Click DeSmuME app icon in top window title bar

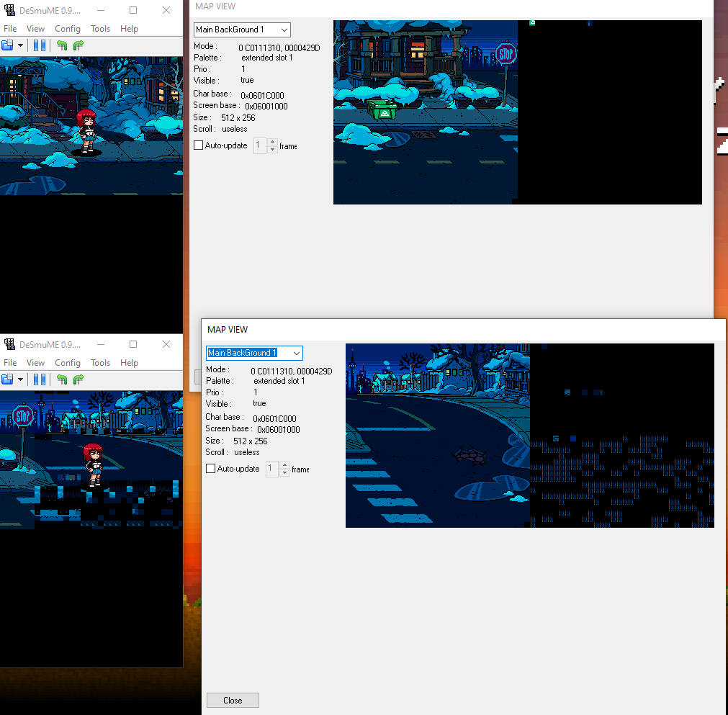click(10, 10)
